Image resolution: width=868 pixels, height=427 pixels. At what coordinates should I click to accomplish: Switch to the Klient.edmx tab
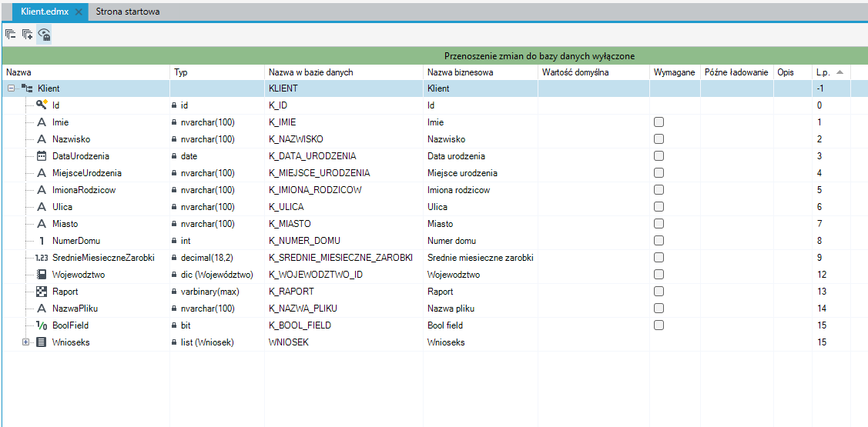coord(45,11)
